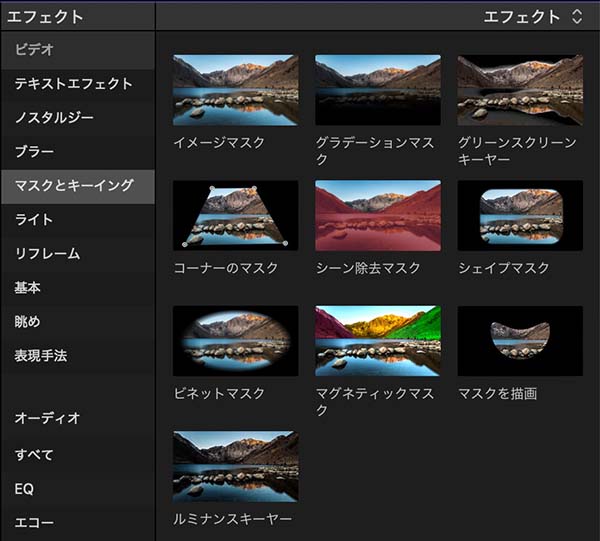The height and width of the screenshot is (541, 600).
Task: Select the シェイプマスク effect thumbnail
Action: [519, 215]
